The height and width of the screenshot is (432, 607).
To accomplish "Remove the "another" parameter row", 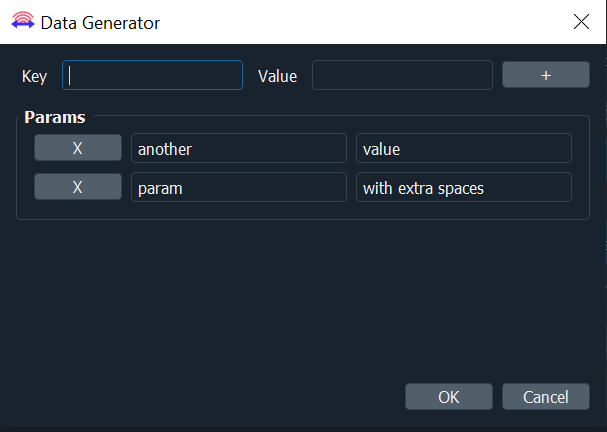I will pyautogui.click(x=78, y=148).
